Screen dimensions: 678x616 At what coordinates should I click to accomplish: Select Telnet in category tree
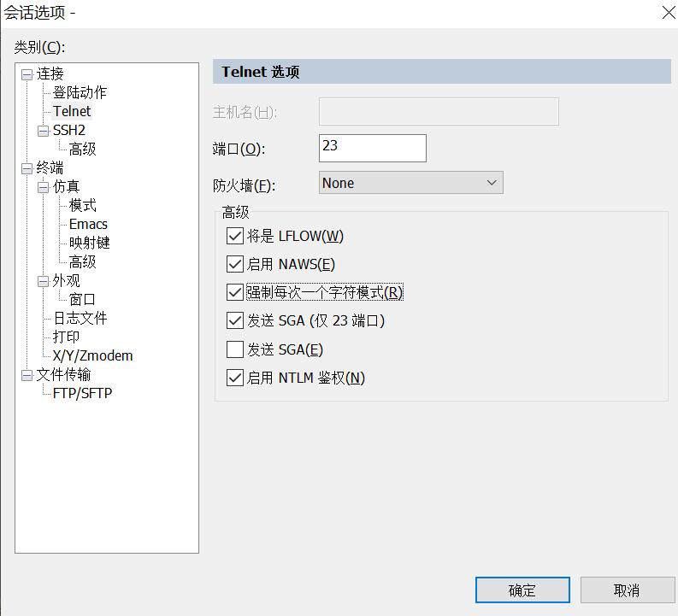(x=72, y=111)
